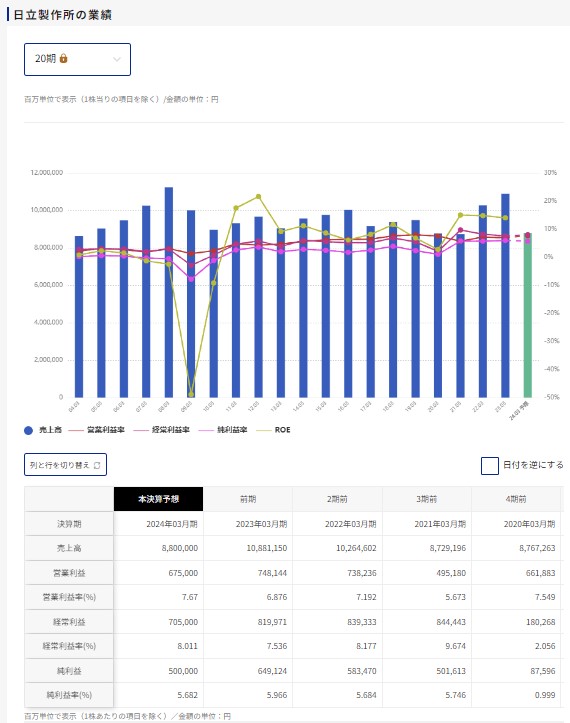
Task: Toggle 経常利益率 series in chart legend
Action: [161, 430]
